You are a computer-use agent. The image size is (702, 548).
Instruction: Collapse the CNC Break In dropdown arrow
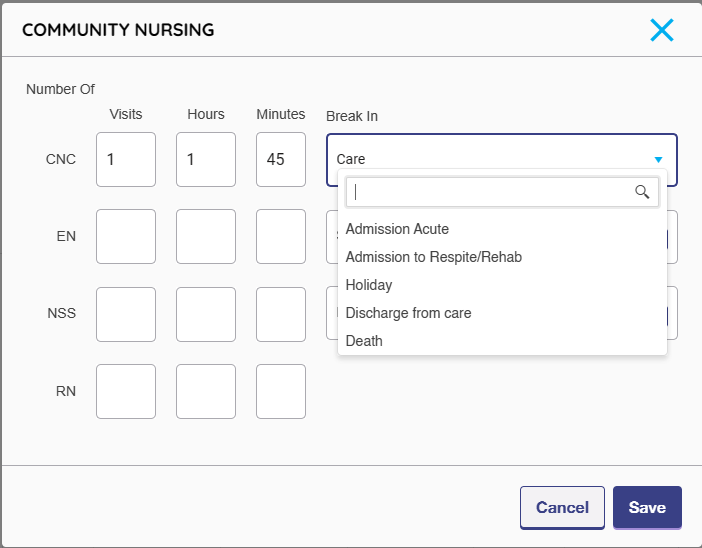coord(658,160)
